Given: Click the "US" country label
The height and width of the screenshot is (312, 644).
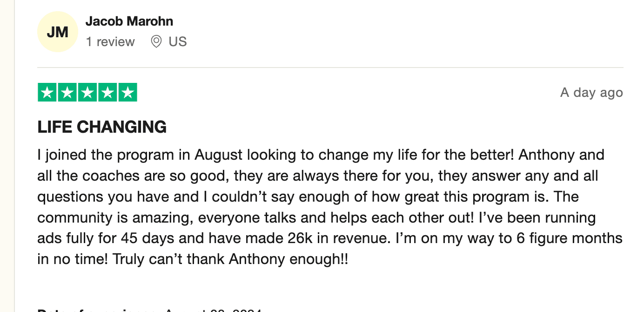Looking at the screenshot, I should pyautogui.click(x=177, y=42).
